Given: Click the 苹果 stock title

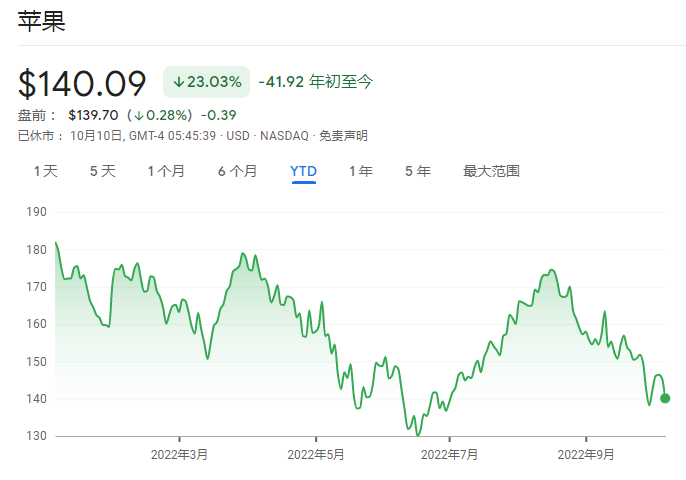Looking at the screenshot, I should tap(42, 22).
